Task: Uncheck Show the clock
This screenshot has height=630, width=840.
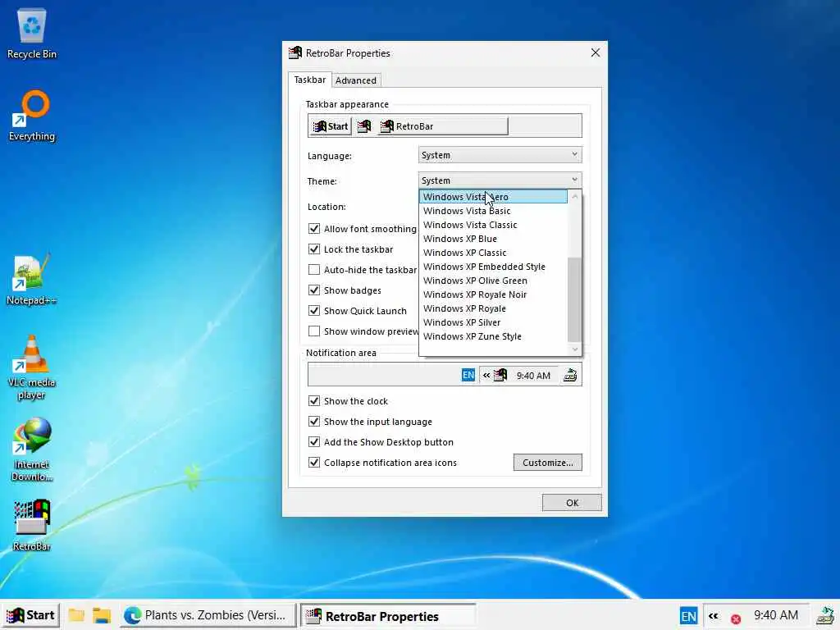Action: [314, 400]
